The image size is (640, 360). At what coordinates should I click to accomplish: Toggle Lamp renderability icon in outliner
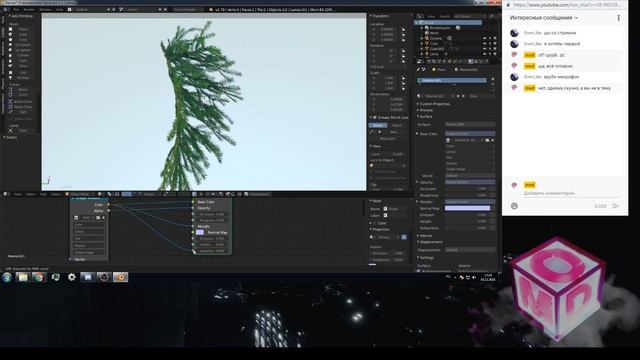[495, 54]
